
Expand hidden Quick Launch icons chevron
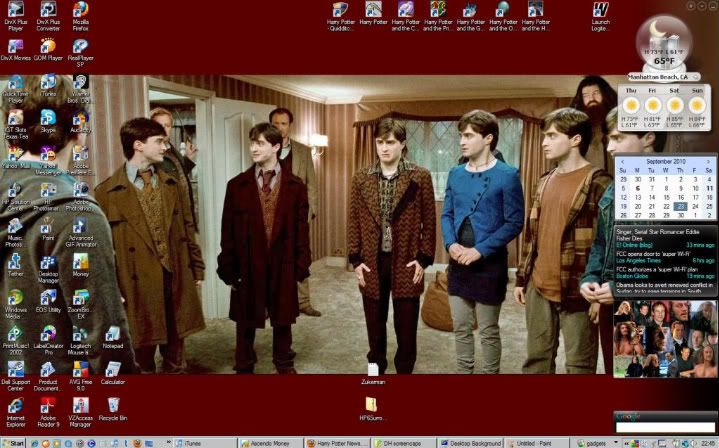point(169,443)
